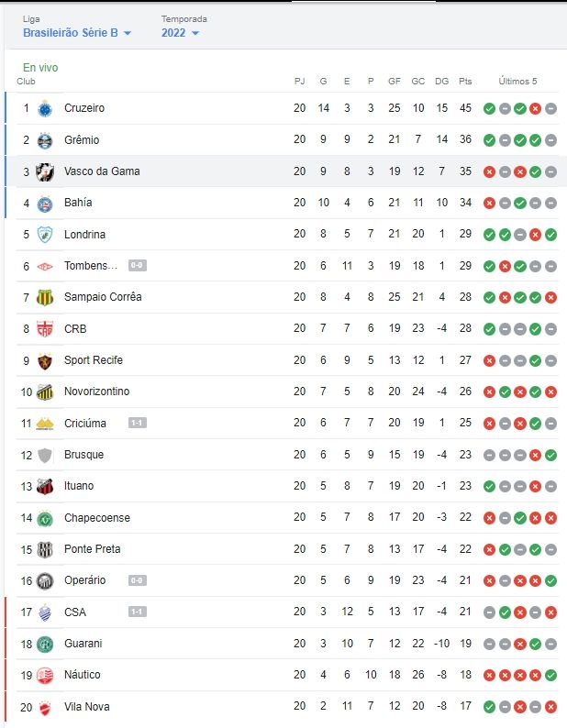Select the Últimos 5 column header
Screen dimensions: 567x728
(517, 82)
